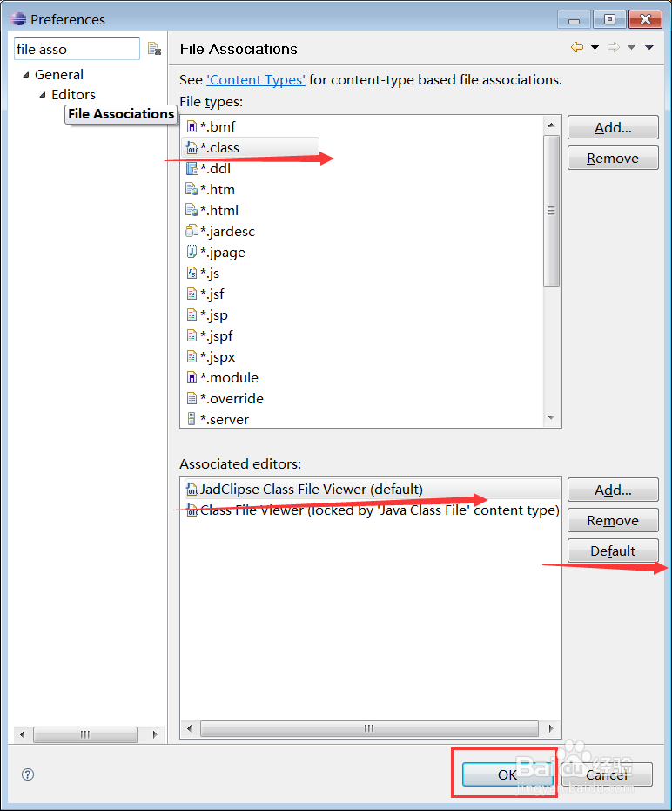Click the *.ddl file type icon

[192, 169]
